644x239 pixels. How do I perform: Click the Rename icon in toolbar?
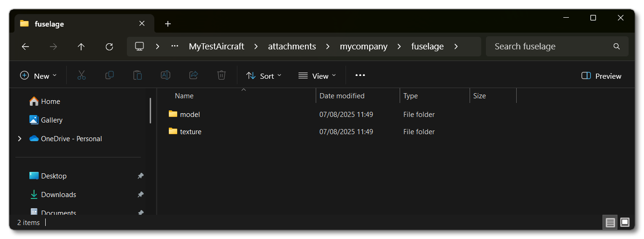166,75
